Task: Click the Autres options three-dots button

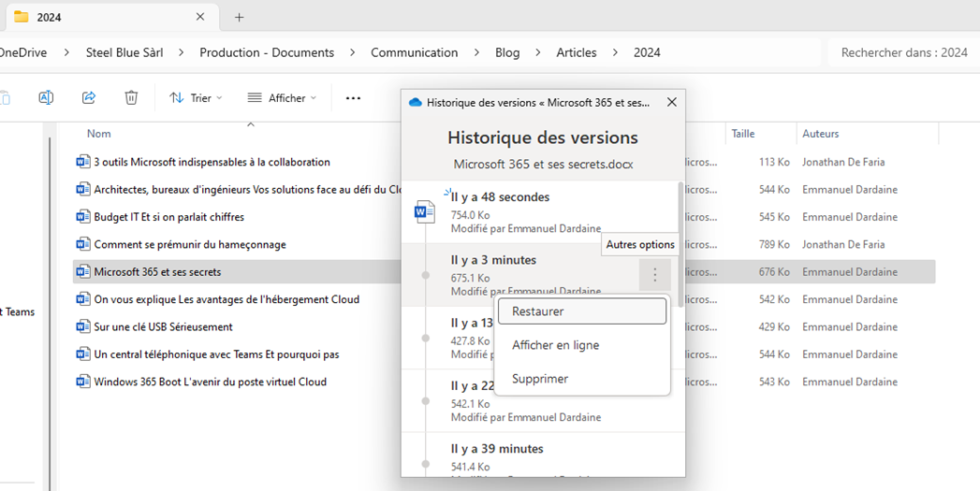Action: pos(655,274)
